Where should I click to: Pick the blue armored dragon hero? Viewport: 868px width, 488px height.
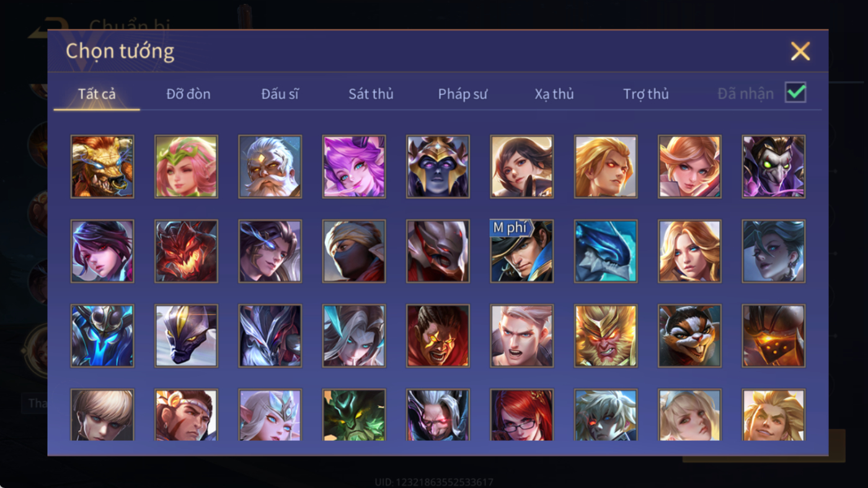[606, 251]
